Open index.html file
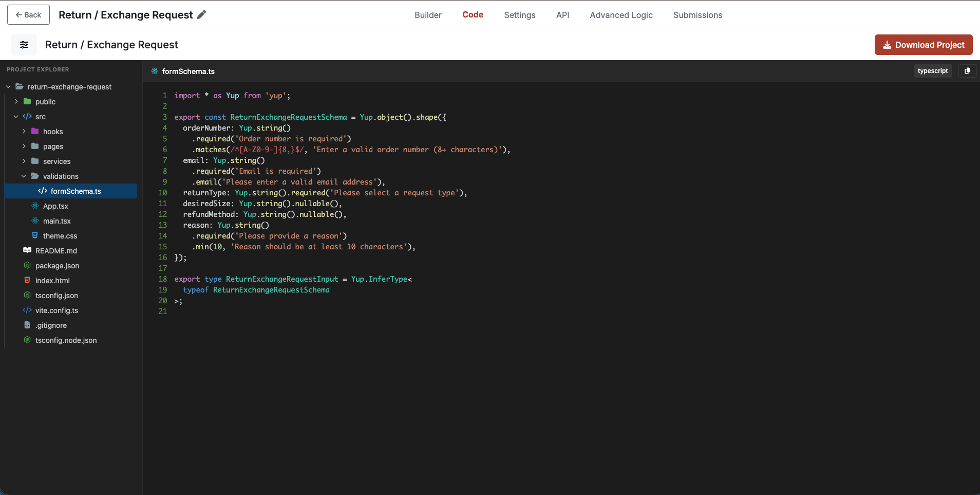 click(52, 281)
